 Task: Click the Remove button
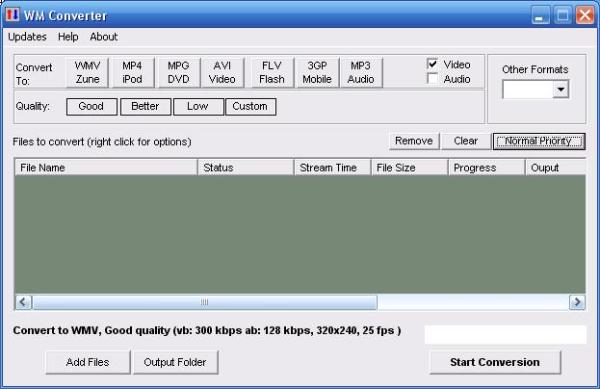(414, 141)
